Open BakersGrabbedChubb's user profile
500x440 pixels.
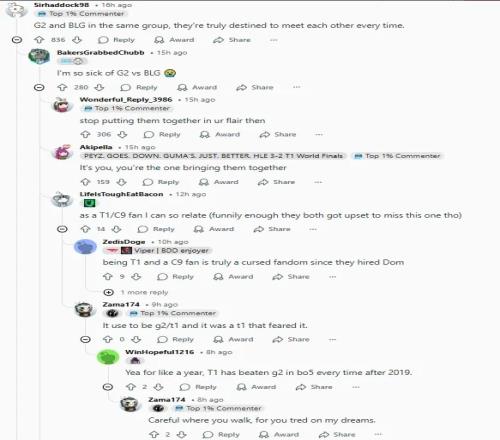point(100,53)
